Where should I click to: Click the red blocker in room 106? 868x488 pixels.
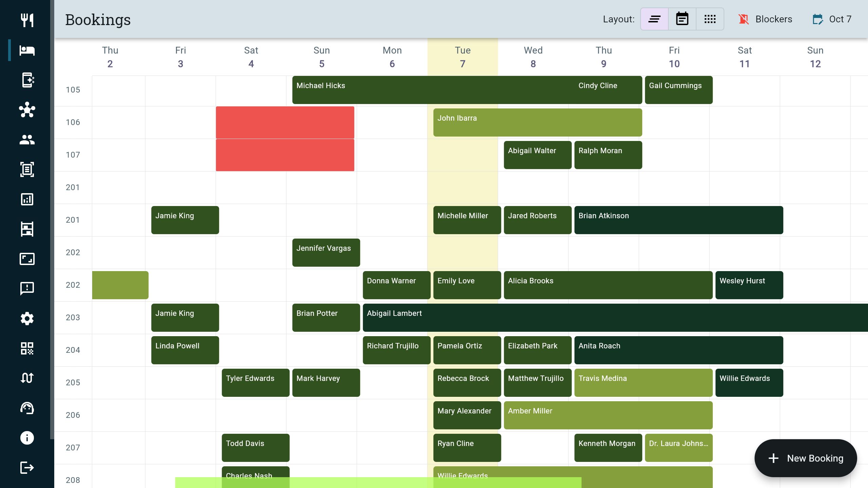pyautogui.click(x=285, y=122)
